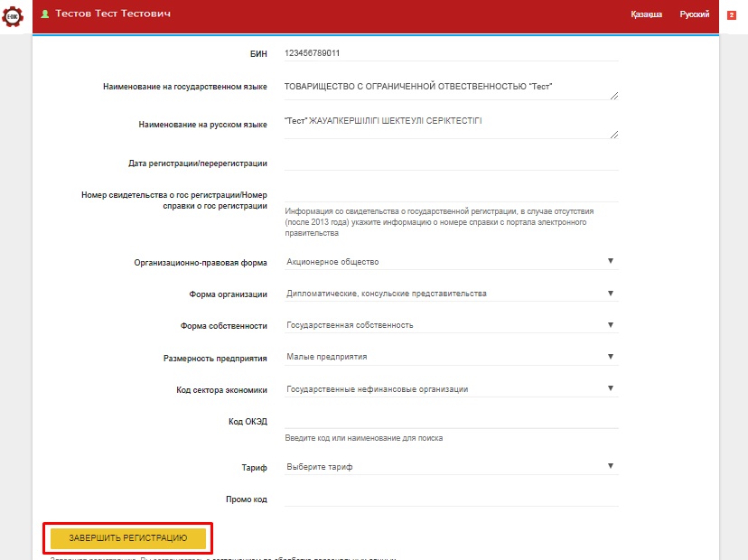
Task: Click the user name Тестов Тест Тестович
Action: click(x=113, y=14)
